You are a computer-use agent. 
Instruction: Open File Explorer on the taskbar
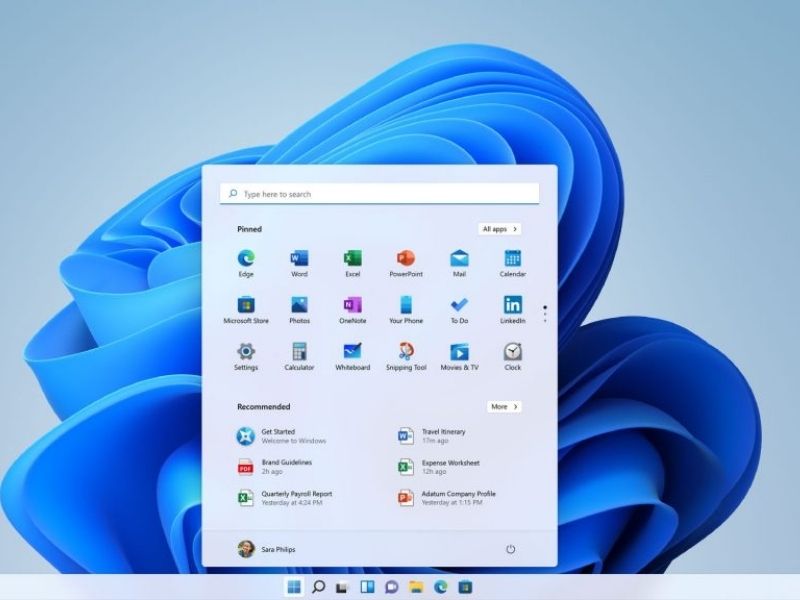point(416,587)
